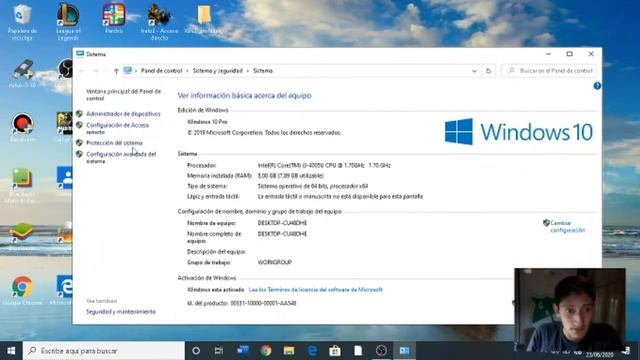Click the product Id value
Screen dimensions: 640x360
click(263, 303)
